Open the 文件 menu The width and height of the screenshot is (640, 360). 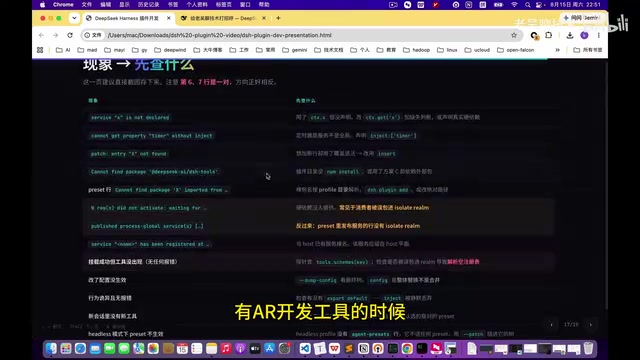click(x=87, y=4)
